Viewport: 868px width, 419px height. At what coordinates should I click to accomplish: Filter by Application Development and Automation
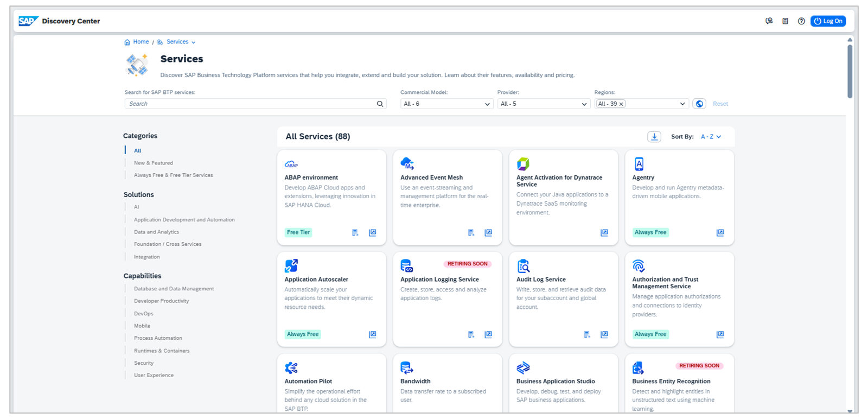(x=184, y=220)
